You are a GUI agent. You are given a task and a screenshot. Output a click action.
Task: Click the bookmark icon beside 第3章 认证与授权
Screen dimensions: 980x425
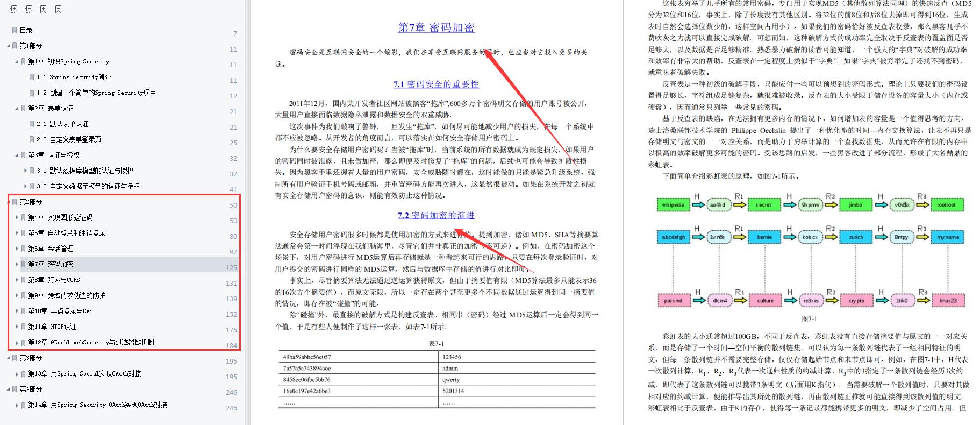pos(23,155)
